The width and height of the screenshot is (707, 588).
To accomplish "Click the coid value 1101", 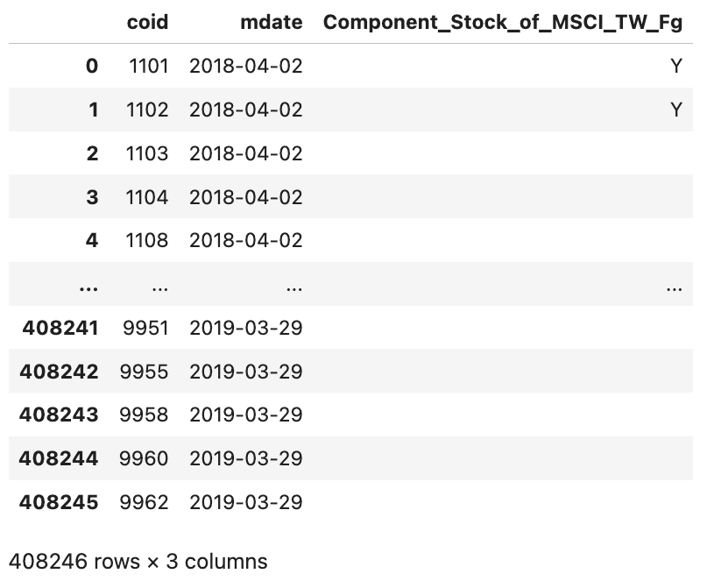I will [x=147, y=67].
